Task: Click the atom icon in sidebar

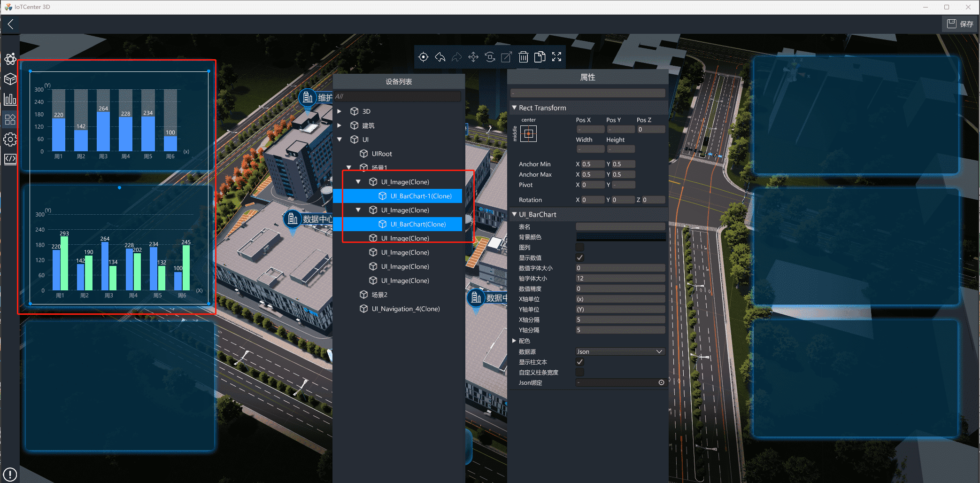Action: (x=10, y=59)
